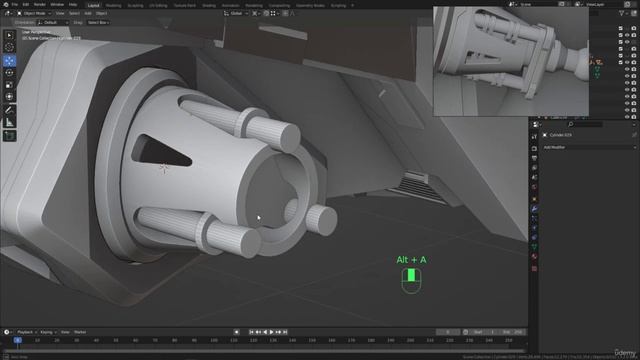The image size is (640, 360).
Task: Select the Add Cube tool
Action: click(9, 136)
